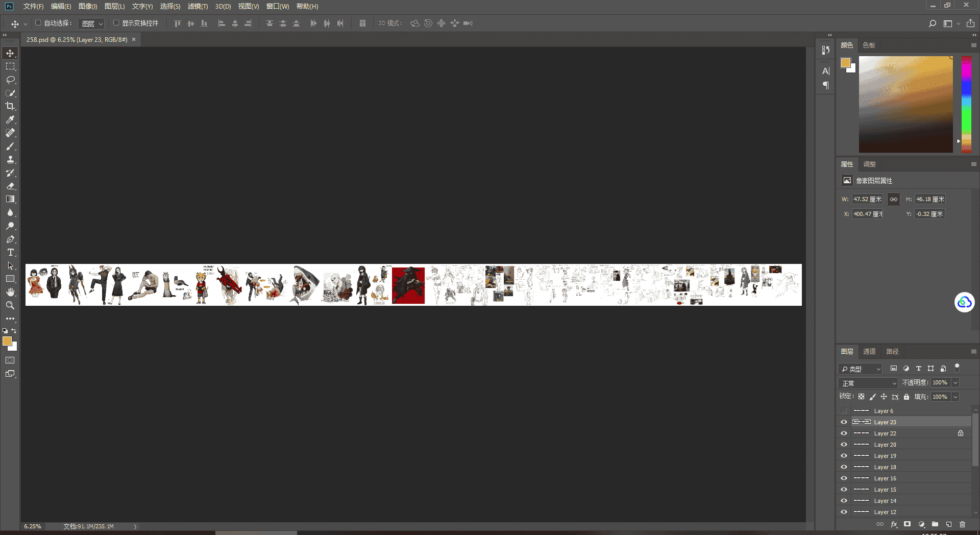The width and height of the screenshot is (980, 535).
Task: Select the Move tool
Action: [x=10, y=53]
